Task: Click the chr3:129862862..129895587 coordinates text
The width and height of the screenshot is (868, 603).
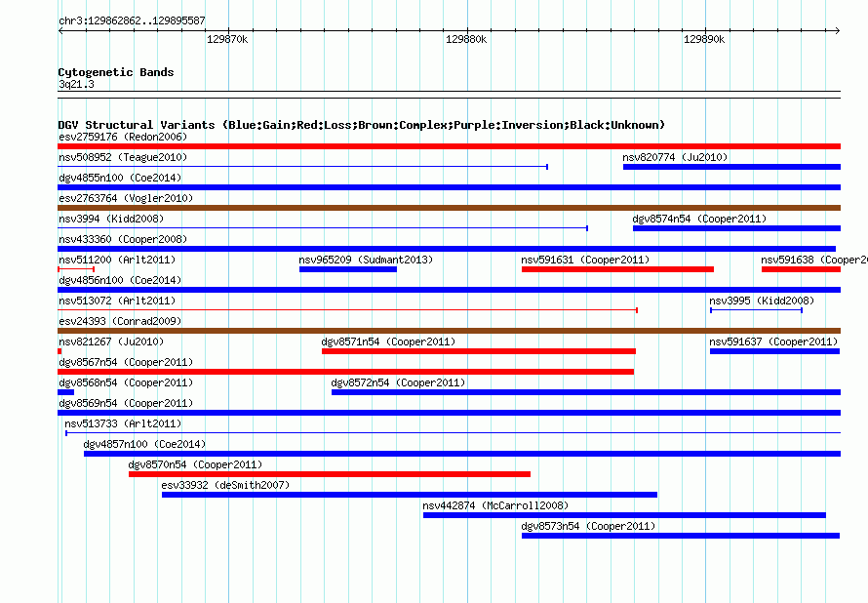Action: click(132, 20)
